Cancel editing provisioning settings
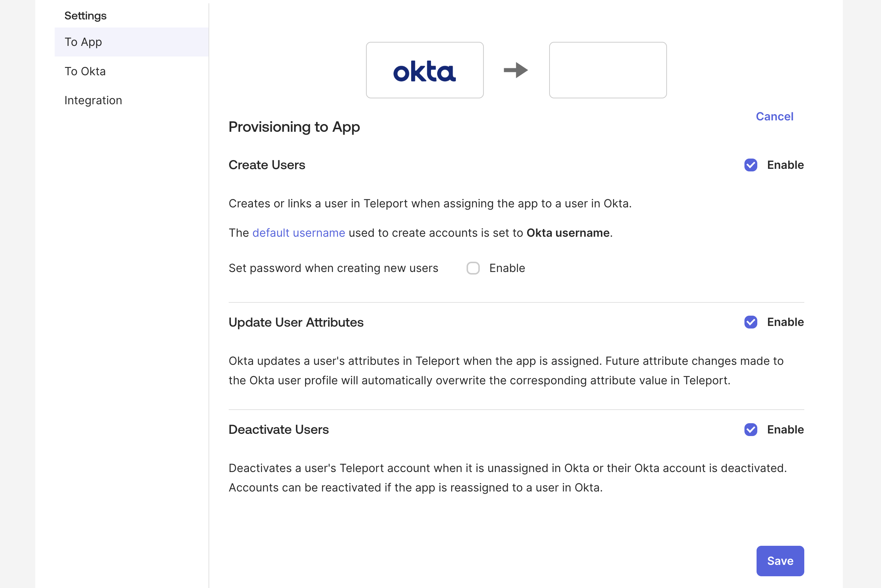 775,117
